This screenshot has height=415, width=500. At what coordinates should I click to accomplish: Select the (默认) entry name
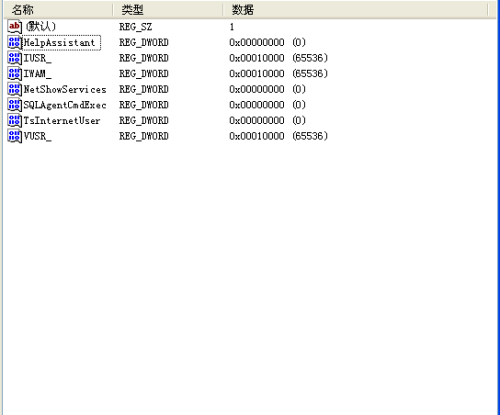coord(41,27)
